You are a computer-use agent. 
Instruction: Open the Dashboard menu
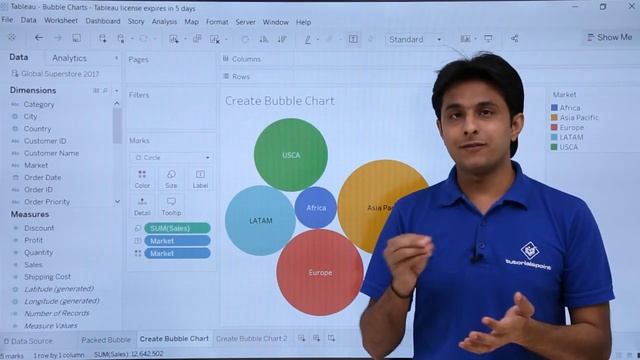pyautogui.click(x=103, y=21)
